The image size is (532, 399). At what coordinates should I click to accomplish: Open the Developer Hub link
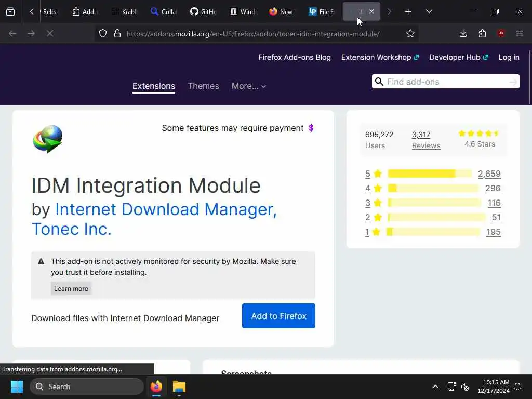point(459,57)
